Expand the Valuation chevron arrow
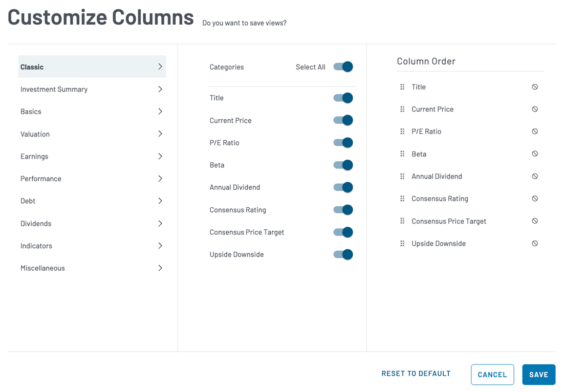Screen dimensions: 563x392 tap(160, 134)
